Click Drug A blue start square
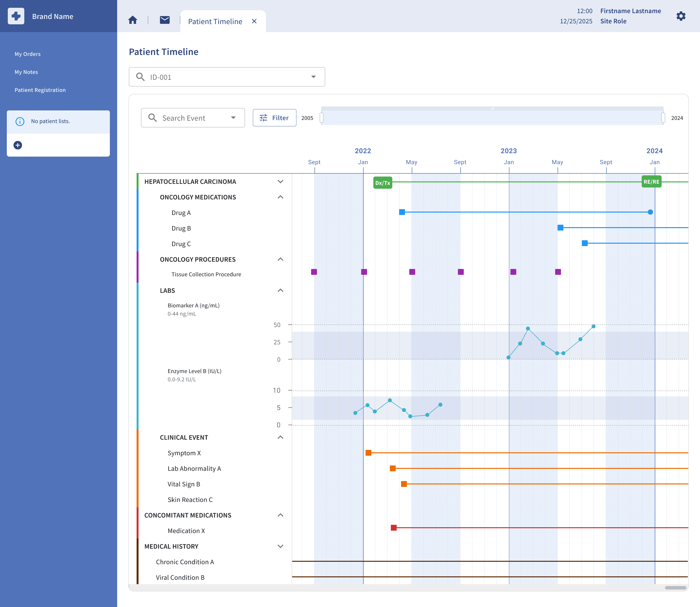This screenshot has width=700, height=607. point(402,212)
